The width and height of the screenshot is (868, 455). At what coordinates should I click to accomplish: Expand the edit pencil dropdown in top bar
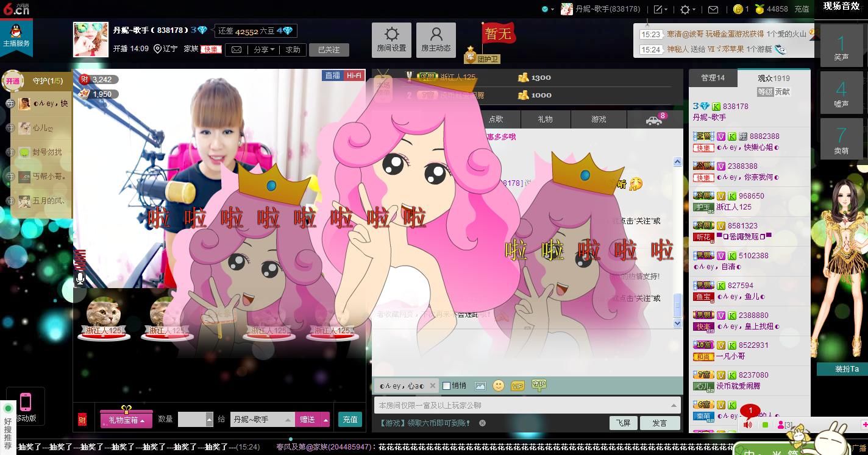[661, 9]
